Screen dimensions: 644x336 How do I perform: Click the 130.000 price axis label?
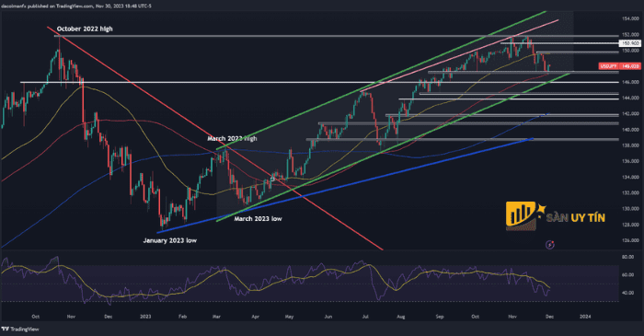tap(629, 209)
